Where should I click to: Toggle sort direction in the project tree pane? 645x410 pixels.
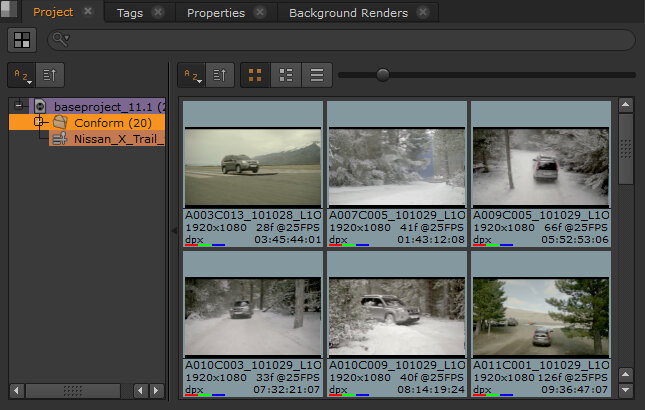point(52,75)
